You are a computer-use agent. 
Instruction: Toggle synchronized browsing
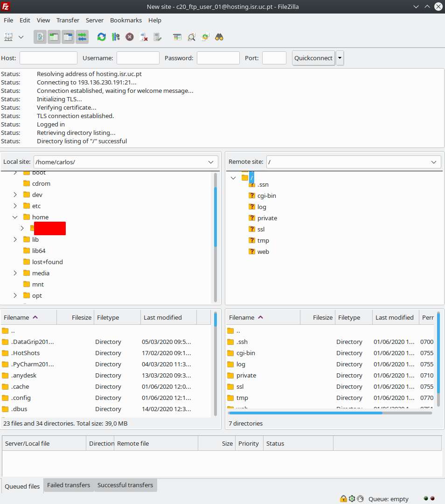click(x=205, y=37)
